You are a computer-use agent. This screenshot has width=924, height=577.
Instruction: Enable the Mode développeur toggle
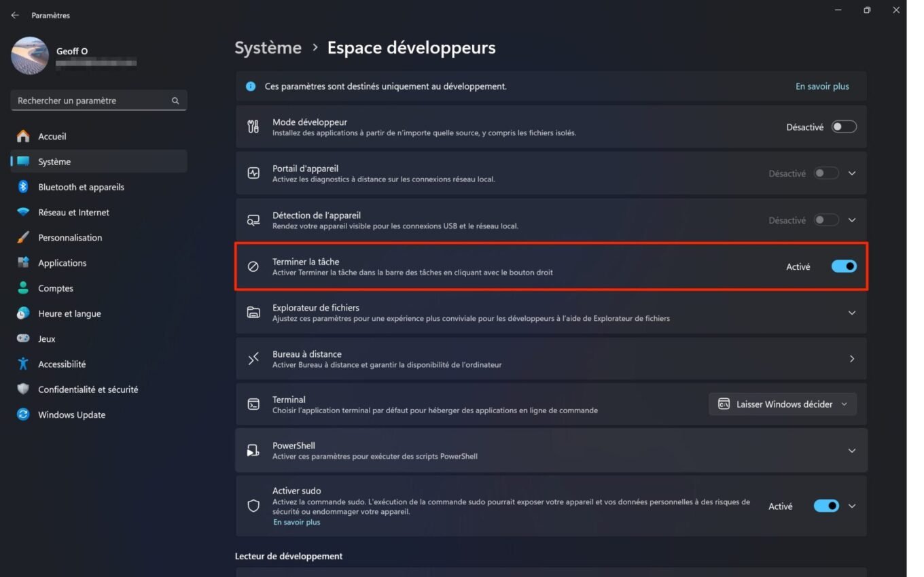844,127
